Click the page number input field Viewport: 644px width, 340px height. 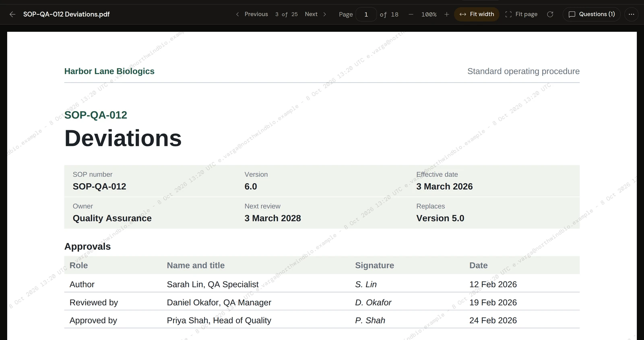coord(366,15)
